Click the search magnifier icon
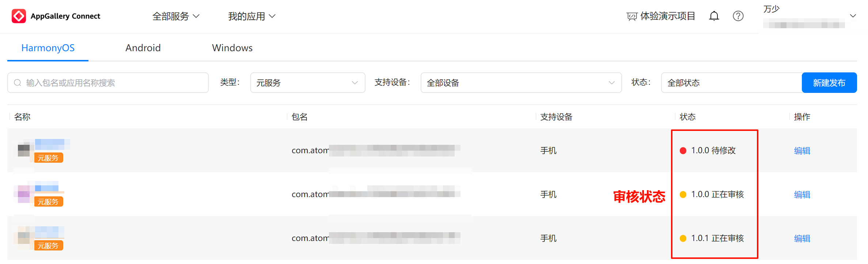Viewport: 868px width, 264px height. pyautogui.click(x=18, y=83)
